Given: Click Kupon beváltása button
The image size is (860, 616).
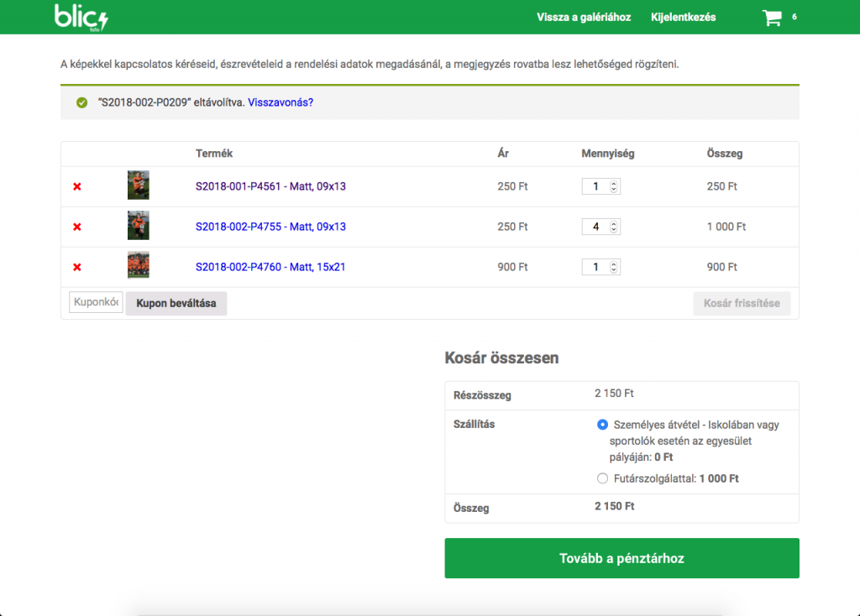Looking at the screenshot, I should coord(176,303).
